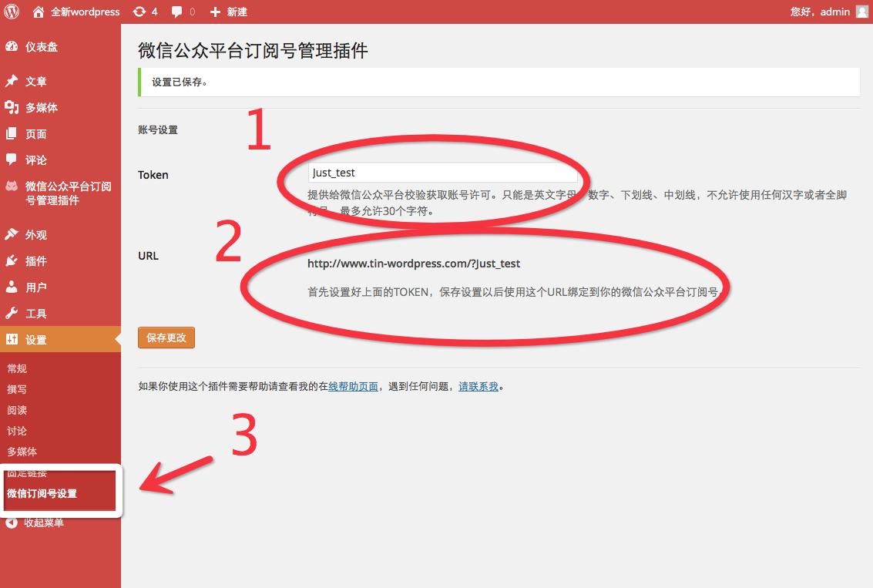Click the plus icon for new content

click(215, 12)
